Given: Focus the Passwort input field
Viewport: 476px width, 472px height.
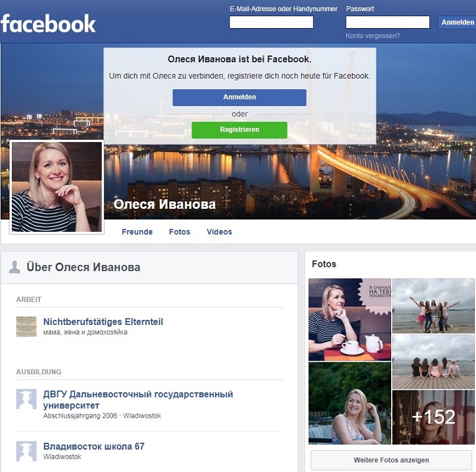Looking at the screenshot, I should [387, 22].
